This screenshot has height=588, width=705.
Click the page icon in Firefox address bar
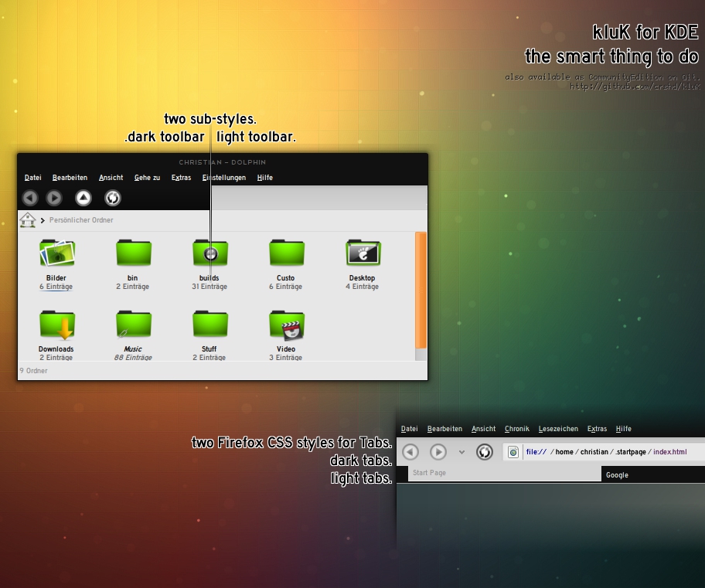coord(513,452)
